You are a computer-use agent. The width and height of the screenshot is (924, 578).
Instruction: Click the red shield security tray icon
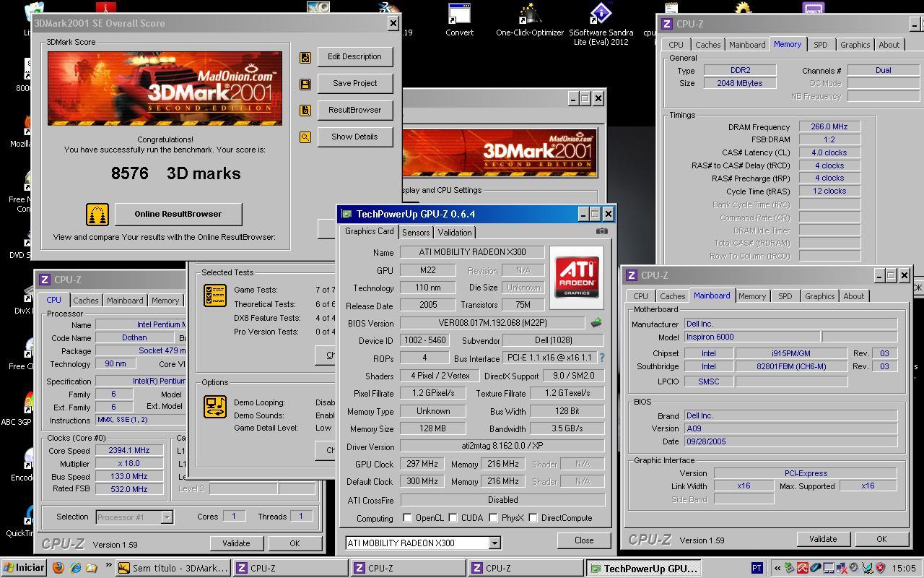[880, 568]
